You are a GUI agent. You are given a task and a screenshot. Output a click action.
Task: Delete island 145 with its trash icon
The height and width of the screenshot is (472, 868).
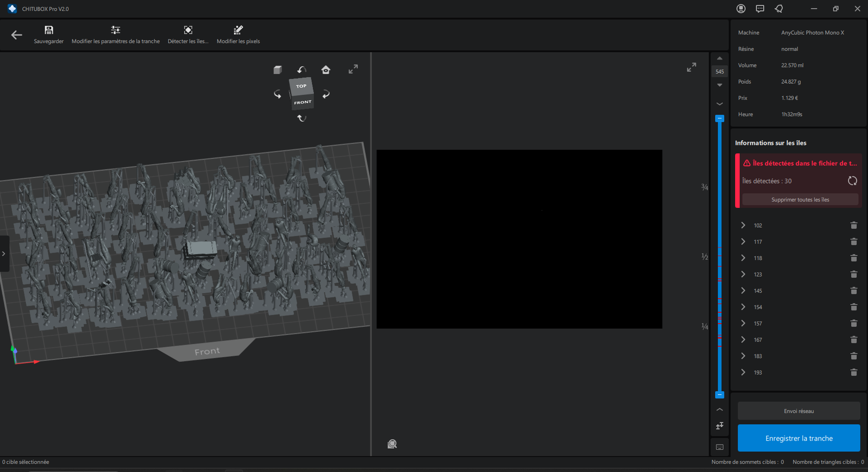854,290
